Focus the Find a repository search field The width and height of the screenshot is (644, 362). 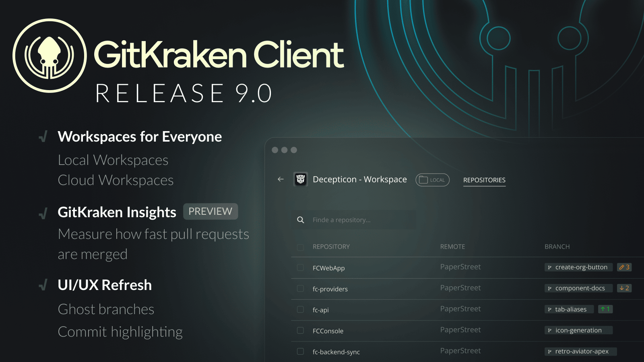coord(354,220)
